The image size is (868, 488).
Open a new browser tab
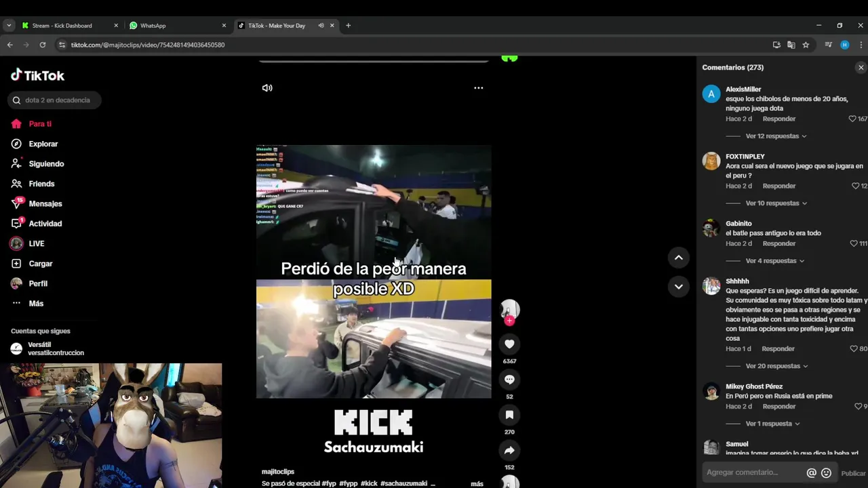(349, 26)
